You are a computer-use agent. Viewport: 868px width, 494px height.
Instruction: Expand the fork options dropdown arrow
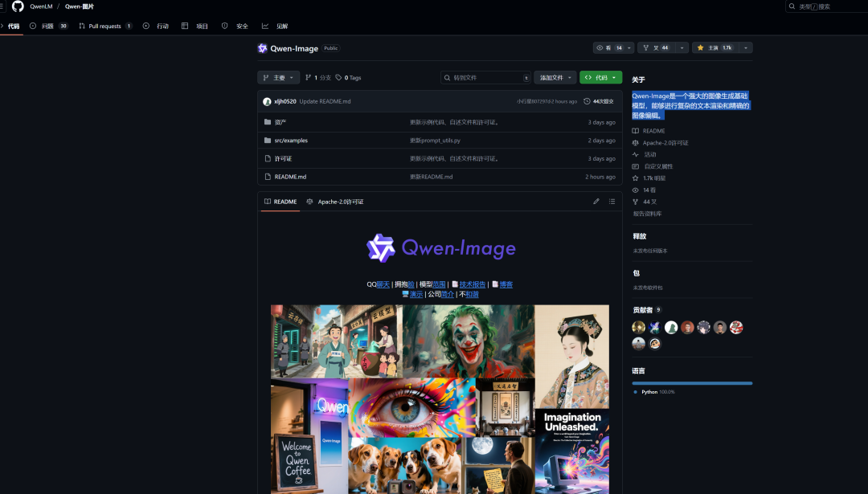tap(682, 48)
